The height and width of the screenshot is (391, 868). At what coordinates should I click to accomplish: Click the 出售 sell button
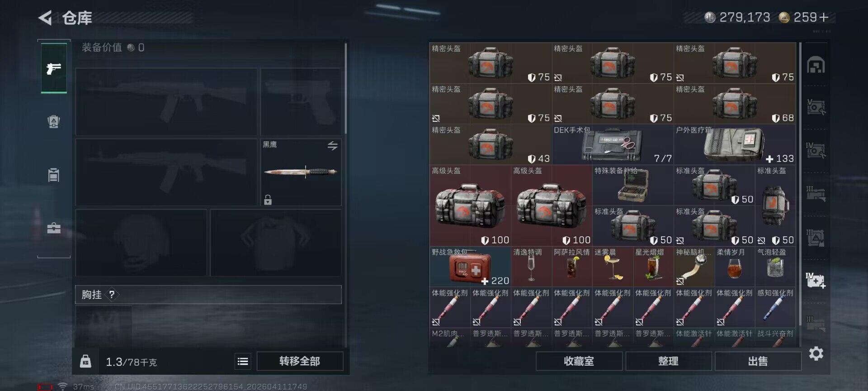click(x=758, y=361)
